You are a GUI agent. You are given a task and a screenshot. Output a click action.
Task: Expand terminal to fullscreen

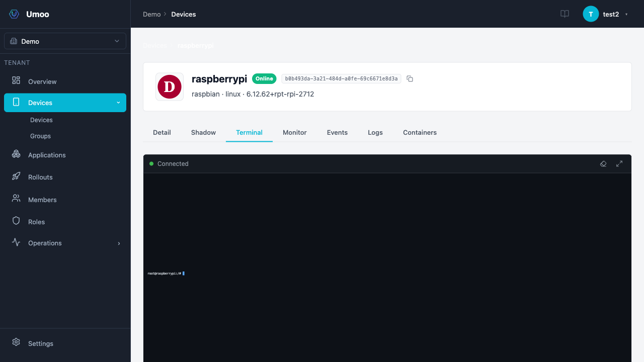[619, 164]
